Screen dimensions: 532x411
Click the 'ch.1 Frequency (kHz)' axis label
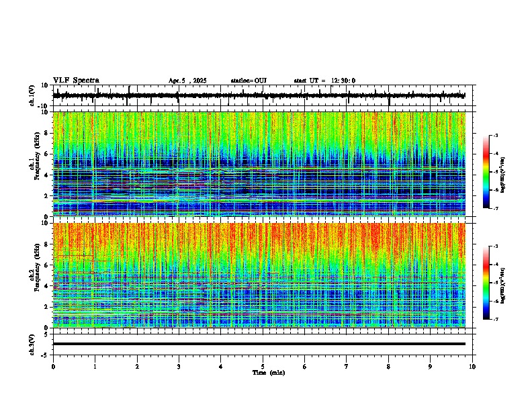click(36, 156)
